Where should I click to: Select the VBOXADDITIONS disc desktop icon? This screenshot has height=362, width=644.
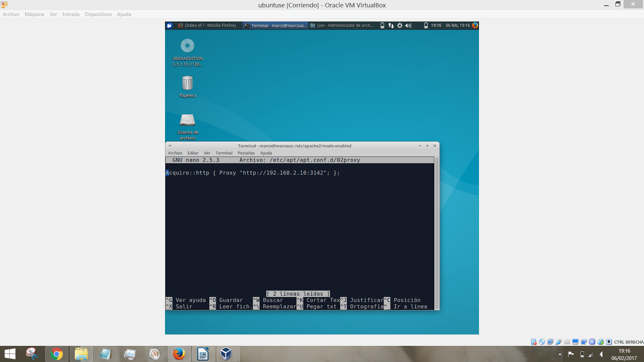click(x=188, y=52)
